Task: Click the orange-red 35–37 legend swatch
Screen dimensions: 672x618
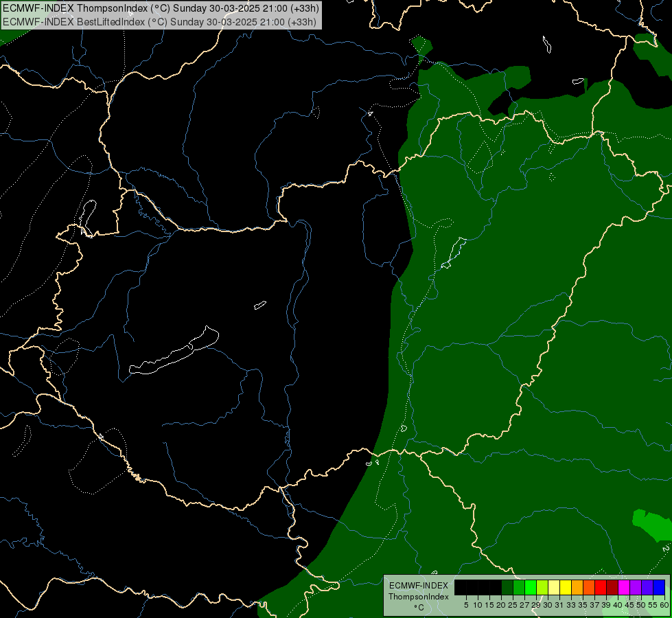Action: click(589, 587)
